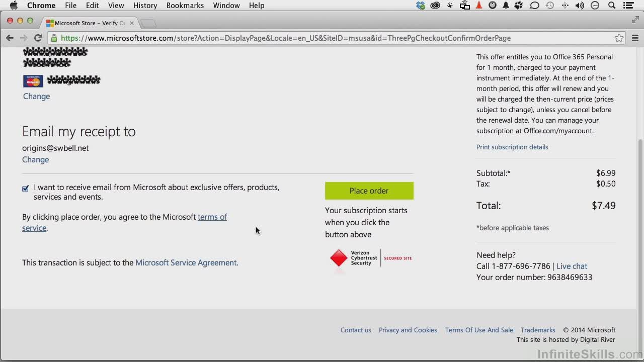
Task: Open the Contact us footer link
Action: point(356,330)
